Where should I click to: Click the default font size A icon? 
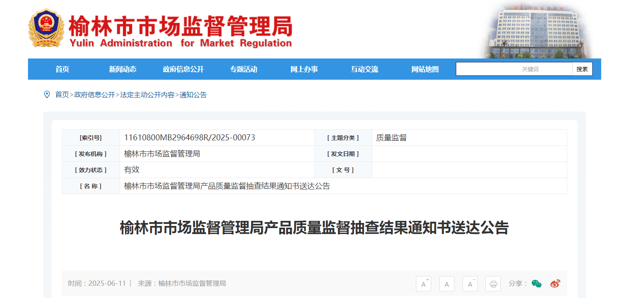point(446,284)
